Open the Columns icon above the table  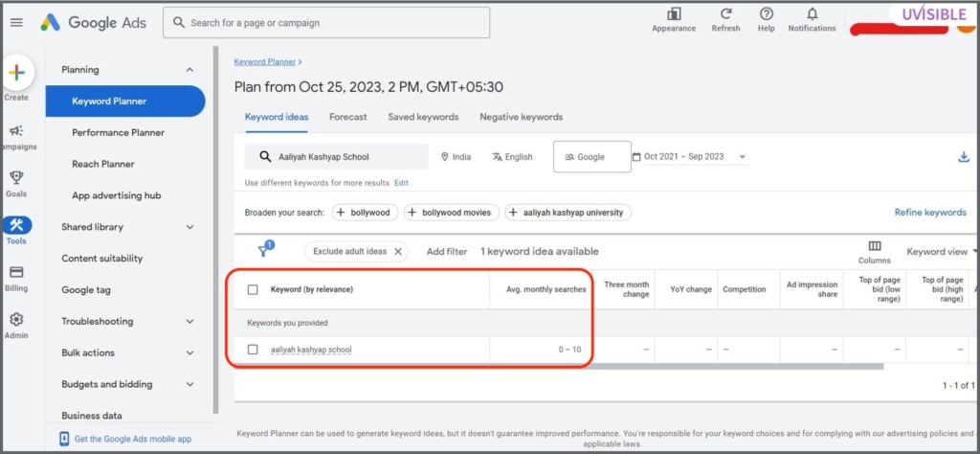click(x=875, y=246)
